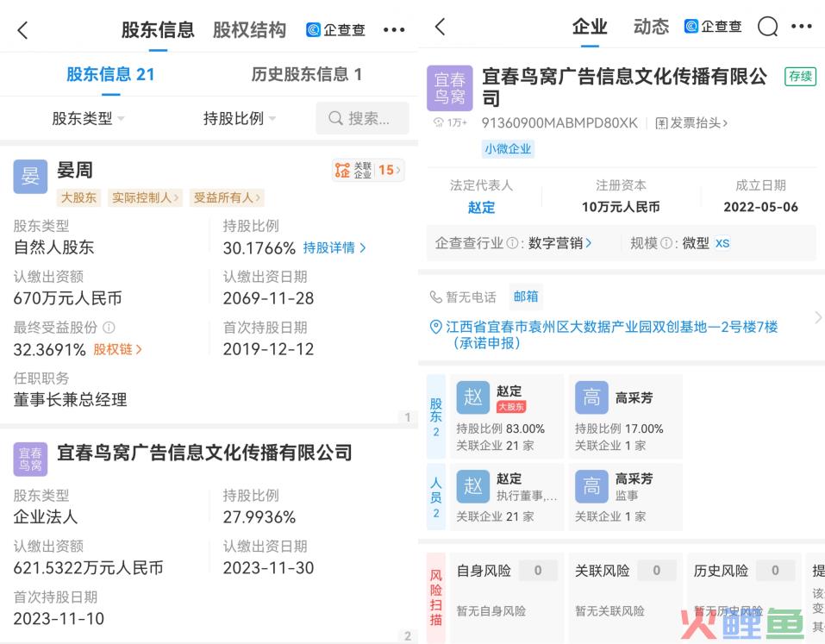Select the 历史股东信息 1 sub-tab

[x=307, y=74]
